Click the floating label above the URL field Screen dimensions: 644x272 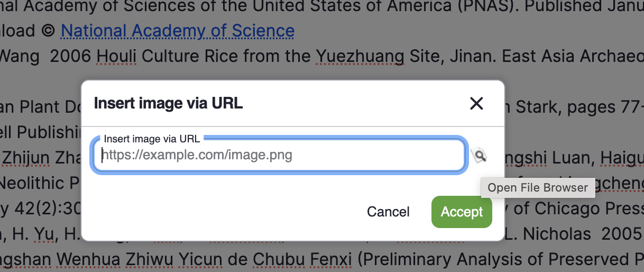tap(152, 139)
